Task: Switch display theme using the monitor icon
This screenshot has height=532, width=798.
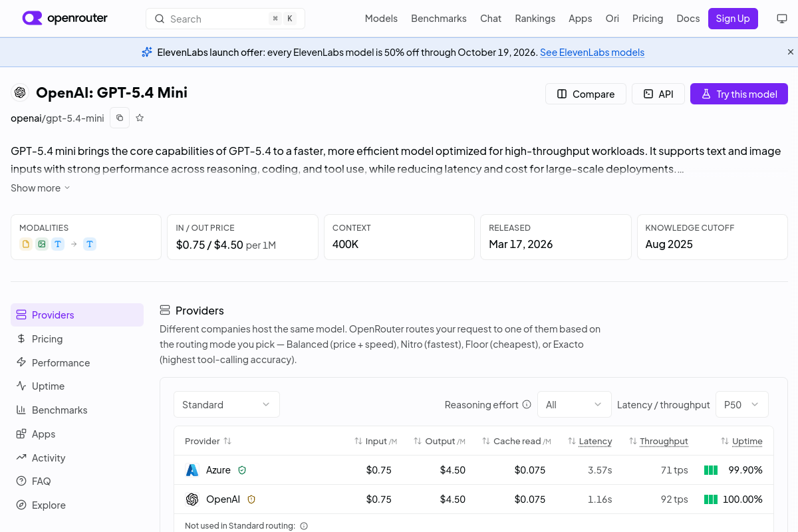Action: click(x=782, y=19)
